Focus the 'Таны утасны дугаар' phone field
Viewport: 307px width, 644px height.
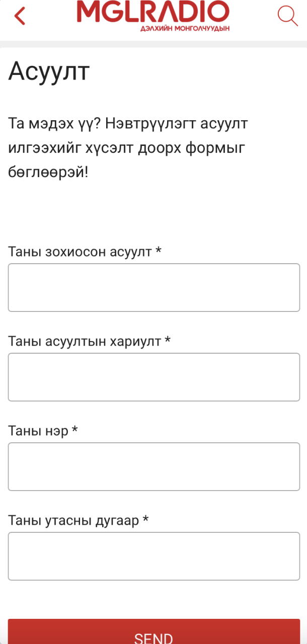pyautogui.click(x=153, y=556)
